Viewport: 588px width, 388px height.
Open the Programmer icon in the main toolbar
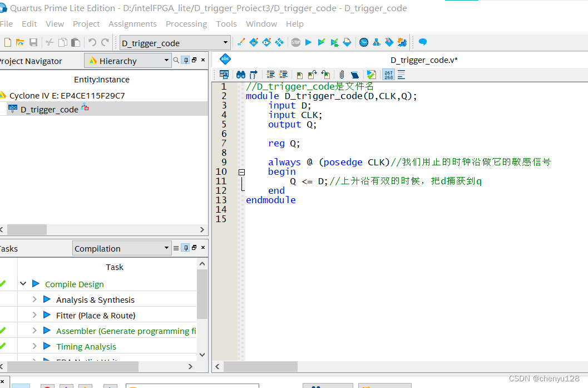pyautogui.click(x=389, y=42)
